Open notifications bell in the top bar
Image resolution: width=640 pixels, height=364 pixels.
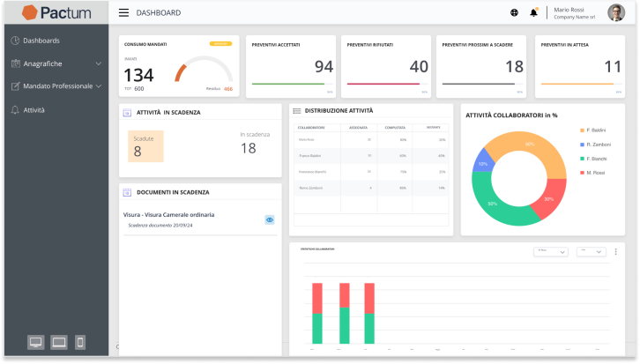click(x=533, y=12)
